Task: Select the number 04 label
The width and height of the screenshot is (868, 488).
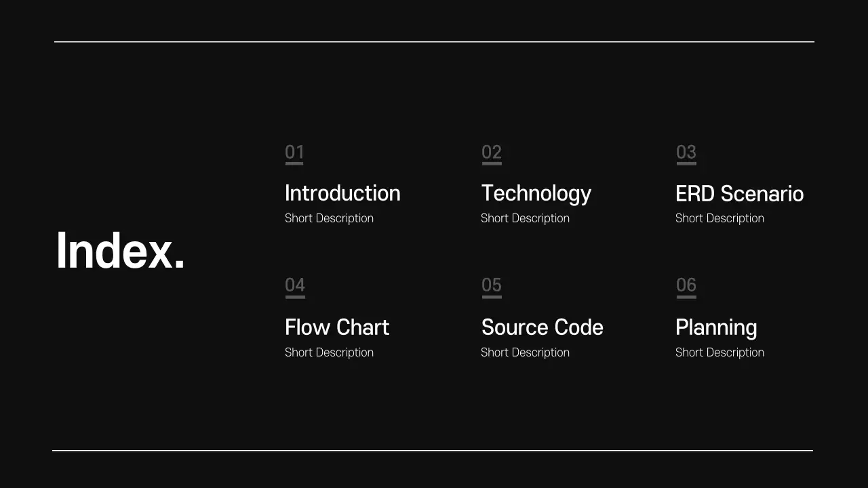Action: tap(295, 285)
